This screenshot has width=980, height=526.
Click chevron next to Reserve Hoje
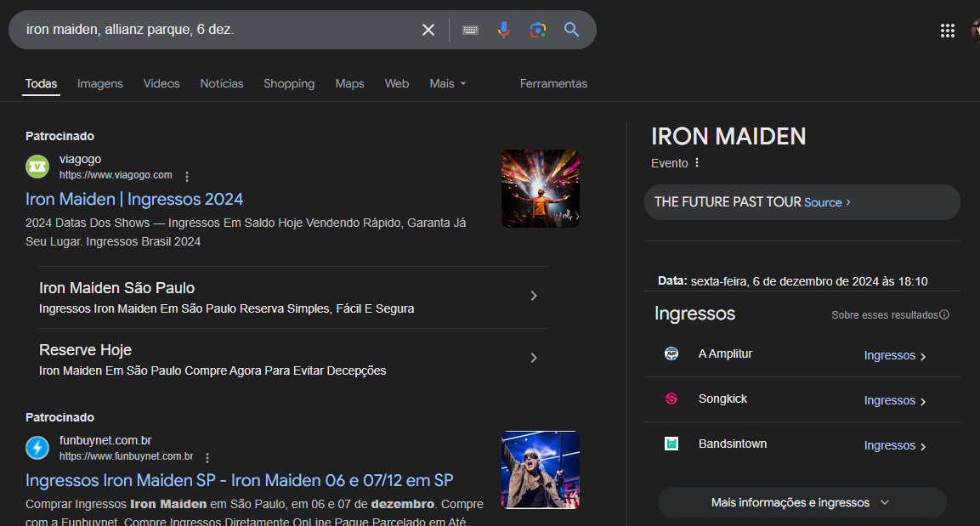point(534,358)
